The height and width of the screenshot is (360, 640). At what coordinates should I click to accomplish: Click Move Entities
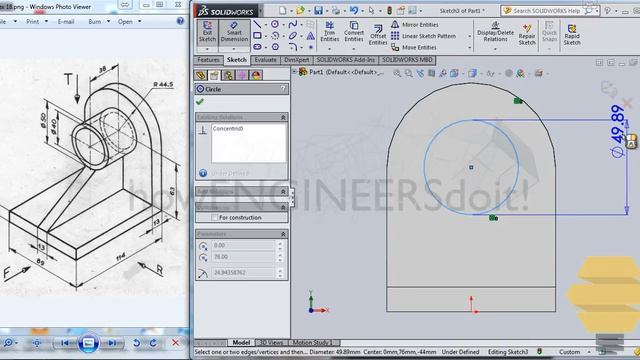click(x=414, y=47)
